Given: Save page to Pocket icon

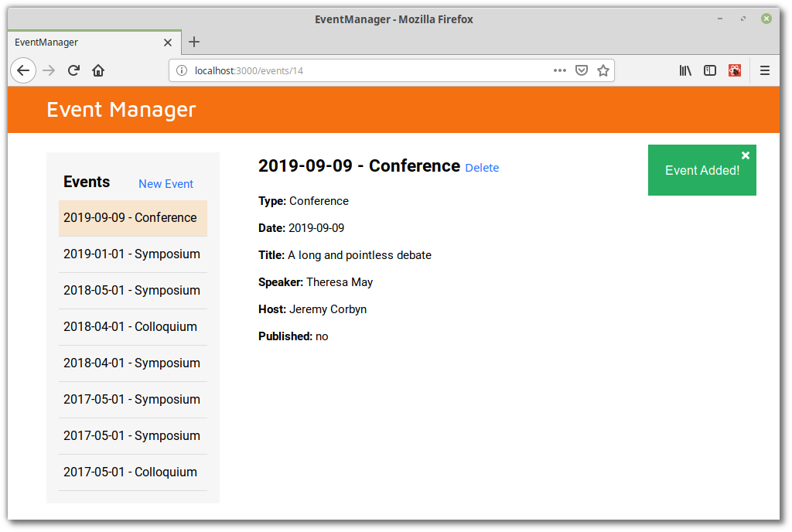Looking at the screenshot, I should tap(582, 70).
